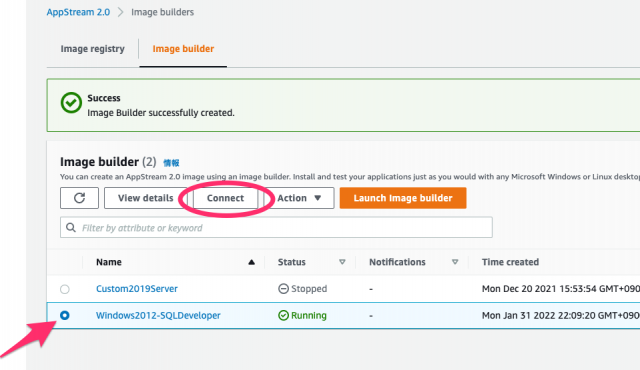
Task: Select the Windows2012-SQLDeveloper radio button
Action: point(64,315)
